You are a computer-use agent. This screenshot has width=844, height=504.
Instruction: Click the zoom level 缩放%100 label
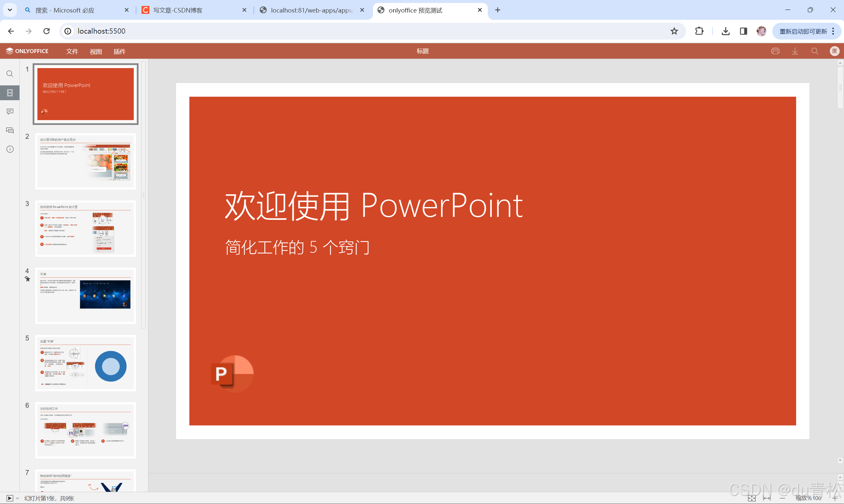(808, 498)
